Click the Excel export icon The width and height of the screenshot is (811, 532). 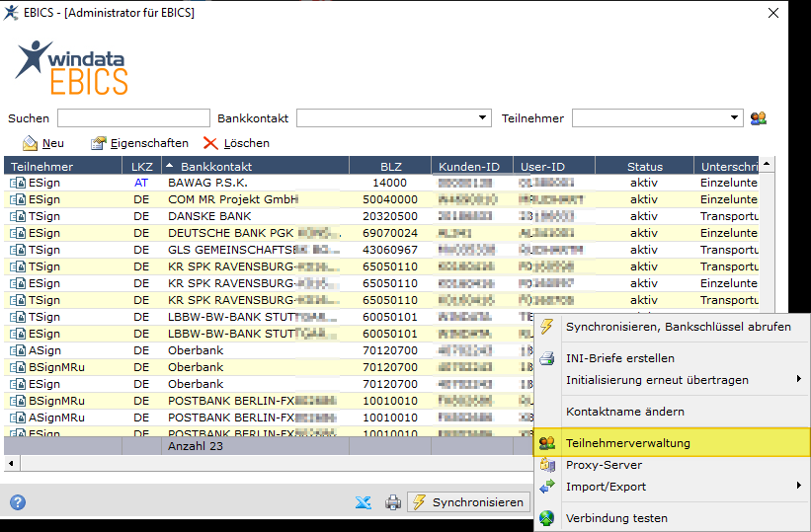point(364,502)
